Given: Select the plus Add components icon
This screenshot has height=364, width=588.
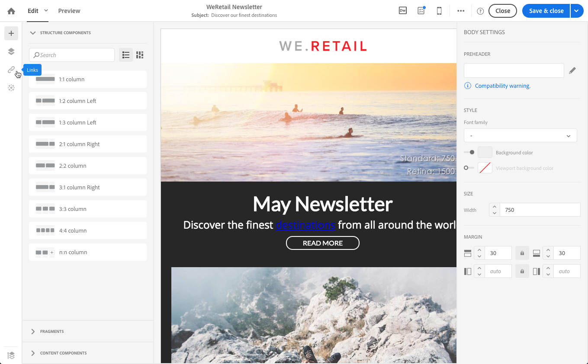Looking at the screenshot, I should coord(11,33).
